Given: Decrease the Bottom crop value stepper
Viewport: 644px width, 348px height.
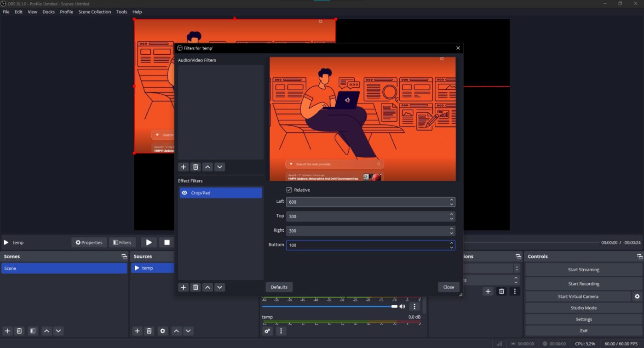Looking at the screenshot, I should point(452,247).
